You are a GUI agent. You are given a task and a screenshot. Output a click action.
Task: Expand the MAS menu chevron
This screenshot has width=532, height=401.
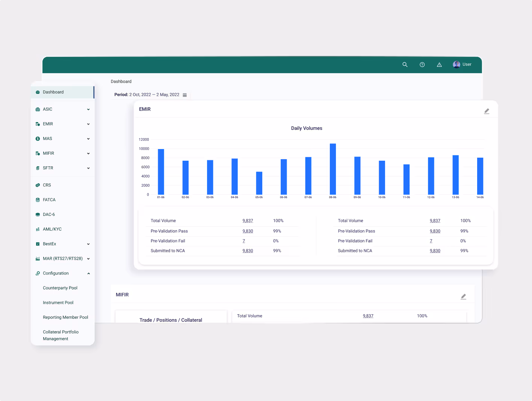click(x=88, y=139)
